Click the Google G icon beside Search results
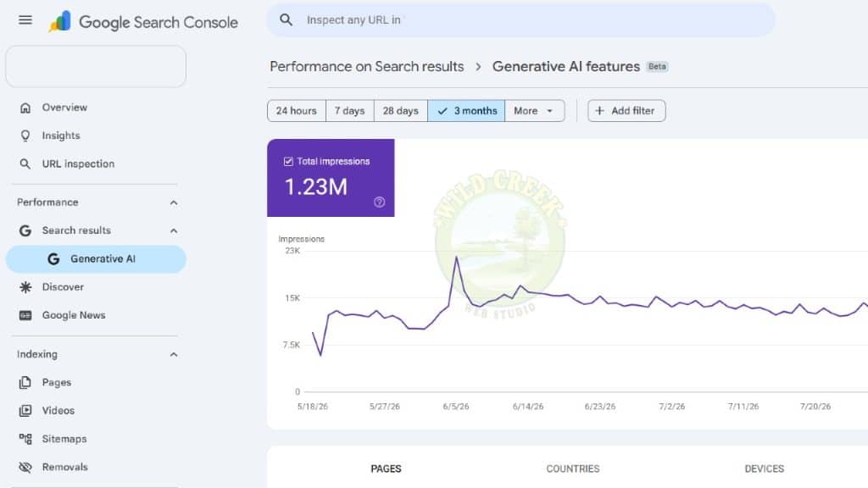The image size is (868, 488). pyautogui.click(x=25, y=230)
